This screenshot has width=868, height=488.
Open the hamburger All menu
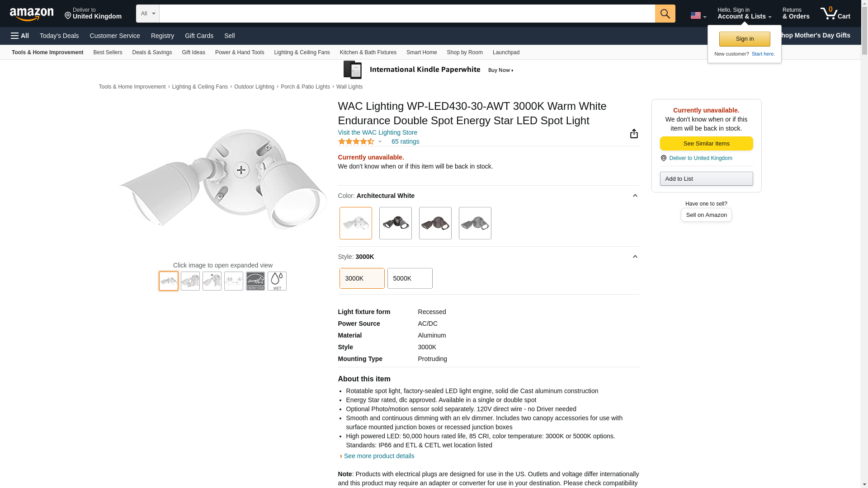[x=20, y=36]
